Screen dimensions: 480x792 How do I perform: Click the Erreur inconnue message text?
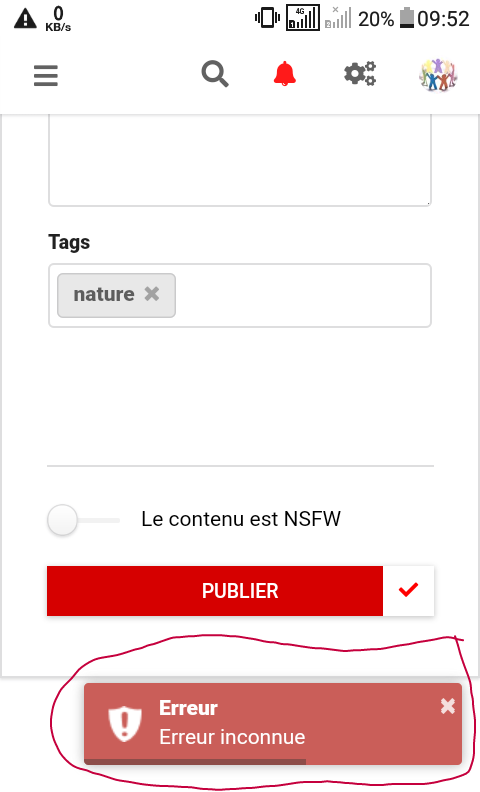pyautogui.click(x=232, y=737)
